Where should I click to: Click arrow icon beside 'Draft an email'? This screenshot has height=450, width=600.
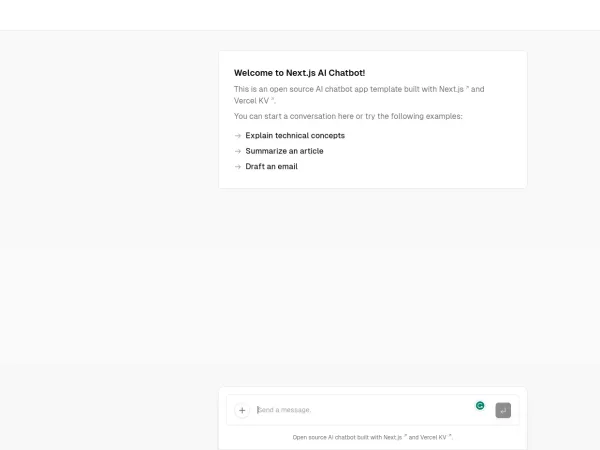[x=238, y=167]
